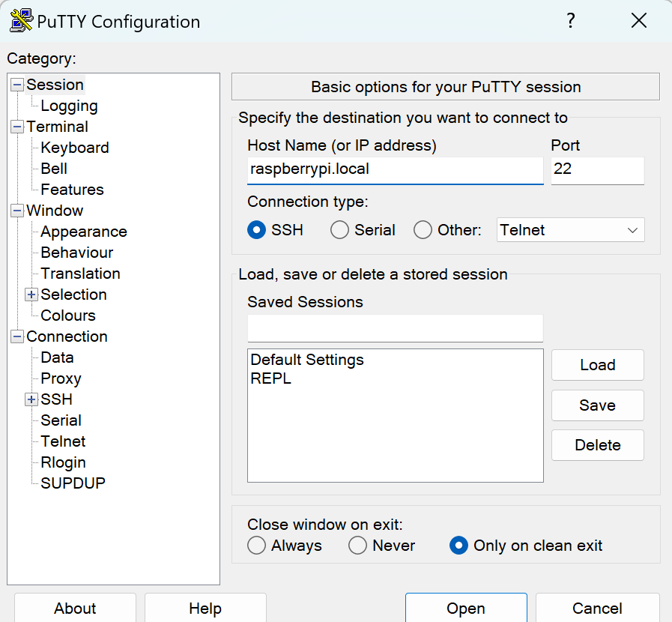Expand the SSH tree node
Viewport: 672px width, 622px height.
(31, 399)
